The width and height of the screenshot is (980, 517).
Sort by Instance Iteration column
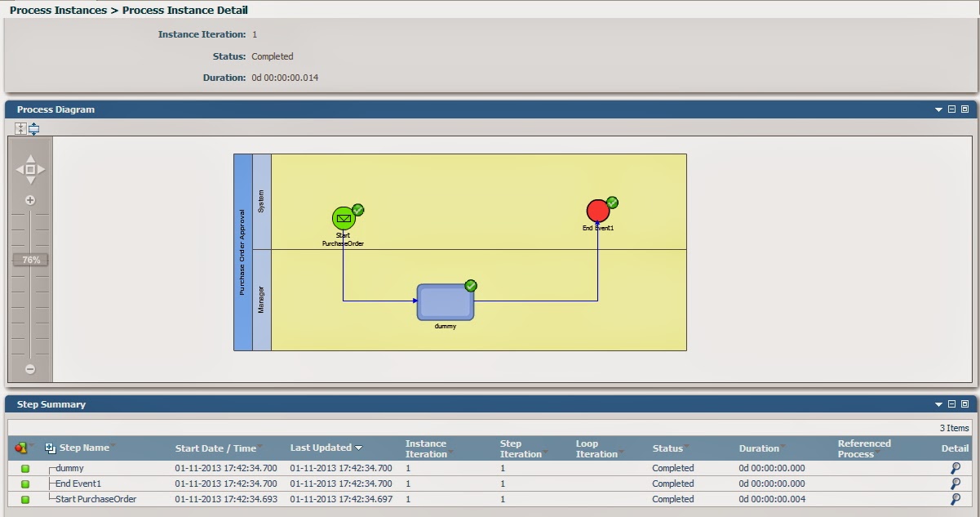click(426, 448)
